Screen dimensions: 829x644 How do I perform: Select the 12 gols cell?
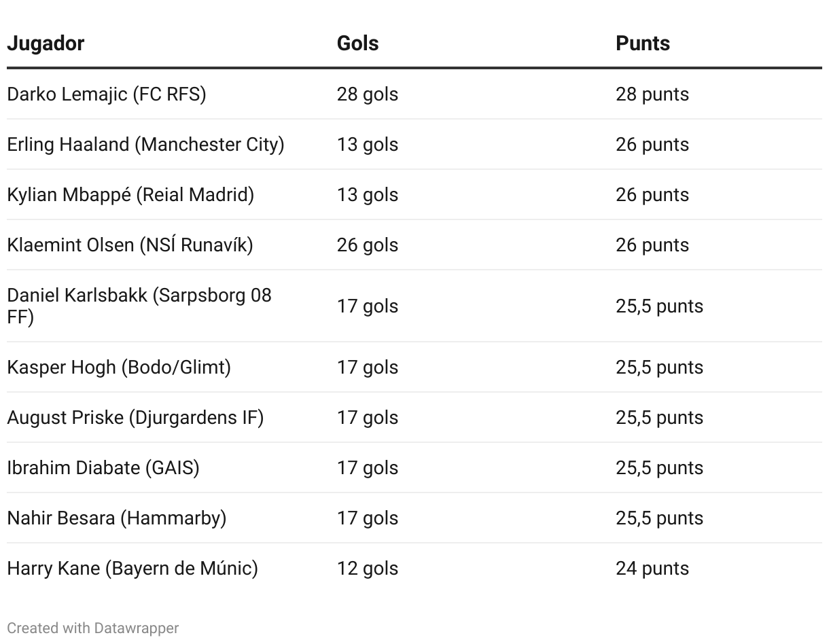368,569
